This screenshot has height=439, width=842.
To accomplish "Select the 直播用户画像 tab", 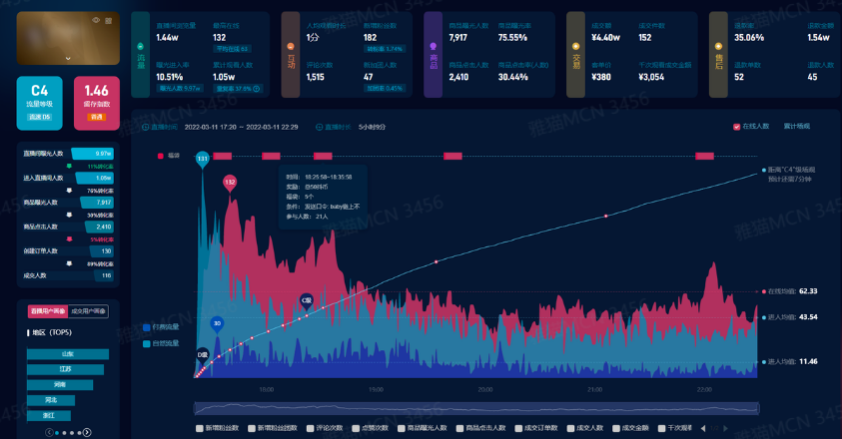I will click(46, 312).
